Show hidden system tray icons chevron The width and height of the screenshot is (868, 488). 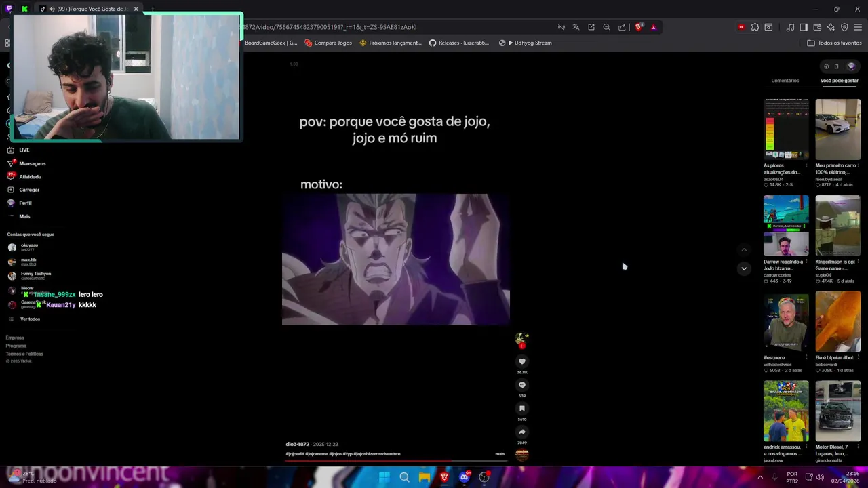click(760, 477)
